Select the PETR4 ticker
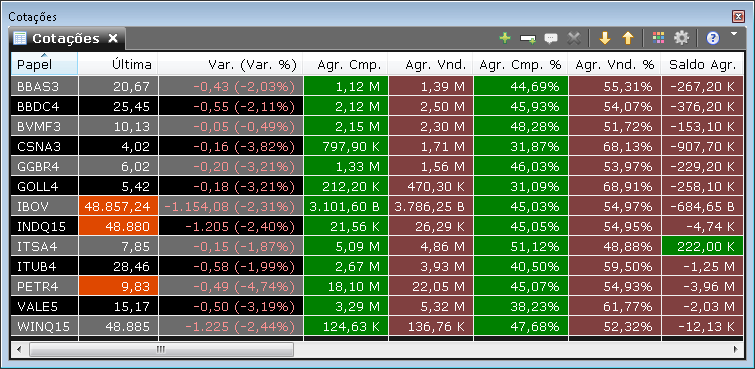 tap(38, 287)
